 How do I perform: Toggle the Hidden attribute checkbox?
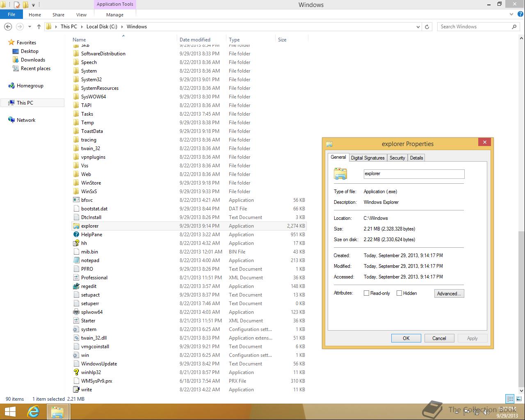pos(399,293)
